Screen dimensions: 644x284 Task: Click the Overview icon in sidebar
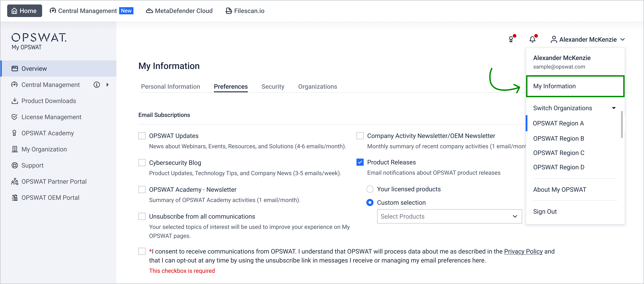15,69
